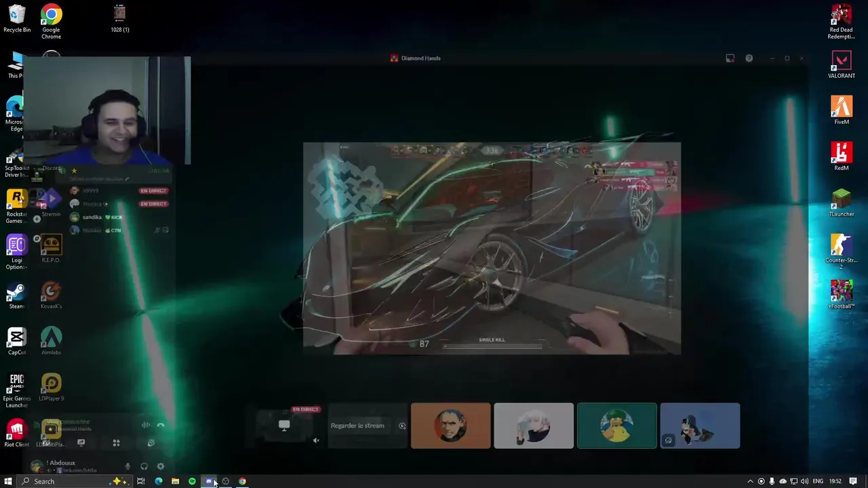868x488 pixels.
Task: Open the Recycle Bin desktop icon
Action: tap(17, 19)
